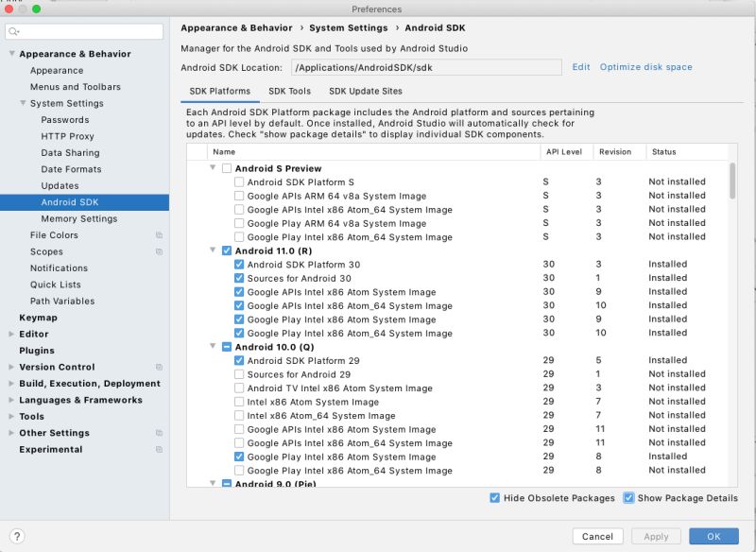
Task: Sort packages by the Revision column
Action: (x=620, y=152)
